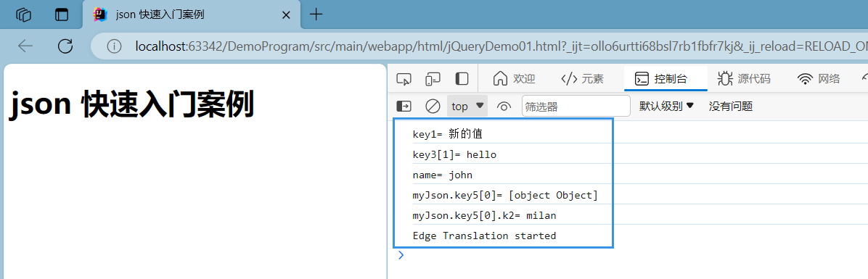This screenshot has height=279, width=868.
Task: Select the "json 快速入门案例" browser tab
Action: pos(191,15)
